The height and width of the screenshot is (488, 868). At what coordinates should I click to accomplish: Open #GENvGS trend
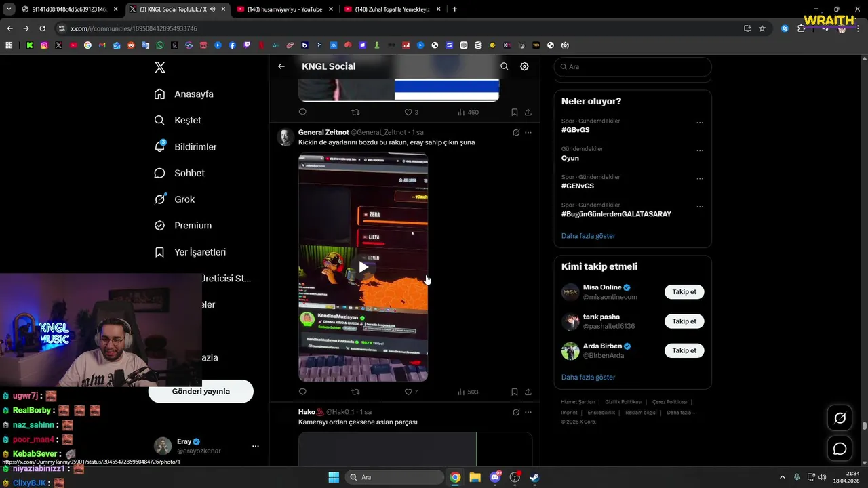(x=578, y=186)
